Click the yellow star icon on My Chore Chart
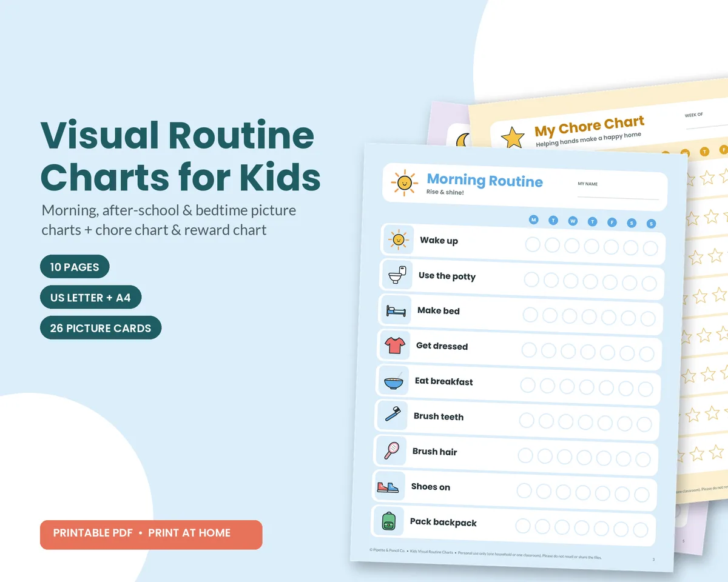The width and height of the screenshot is (728, 582). pos(513,138)
